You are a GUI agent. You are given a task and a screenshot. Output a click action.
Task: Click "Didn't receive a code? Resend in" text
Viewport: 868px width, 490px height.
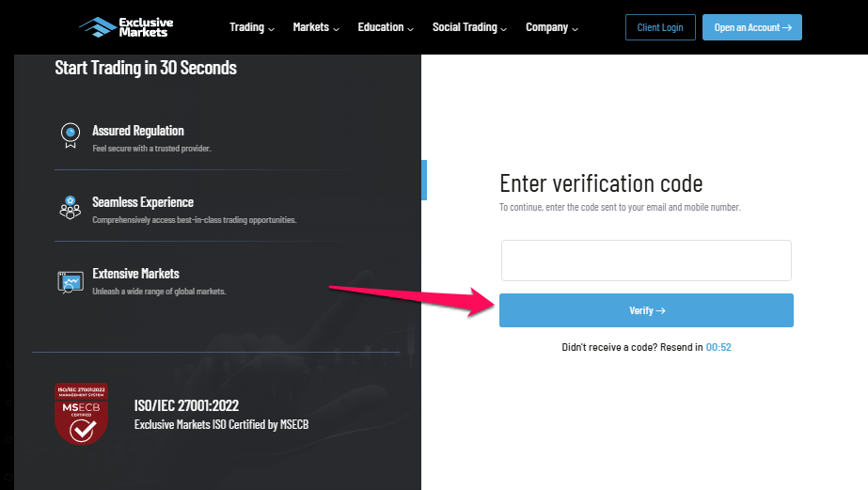pos(632,347)
